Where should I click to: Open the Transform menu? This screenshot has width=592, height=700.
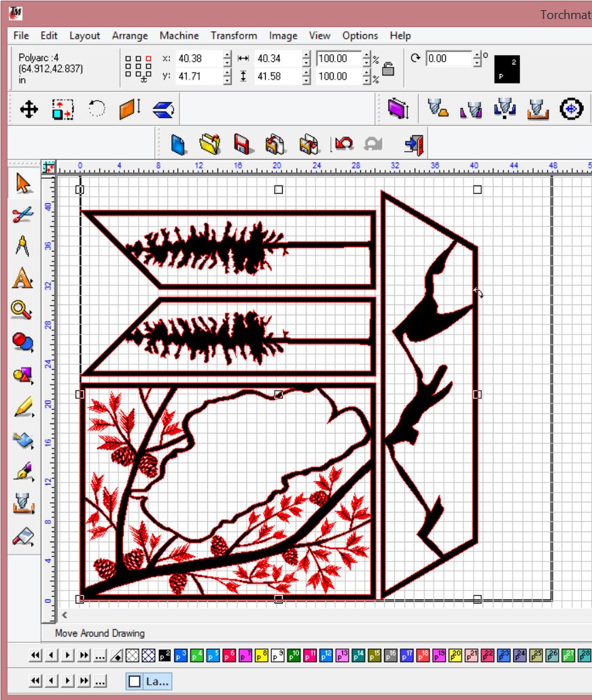pos(234,35)
